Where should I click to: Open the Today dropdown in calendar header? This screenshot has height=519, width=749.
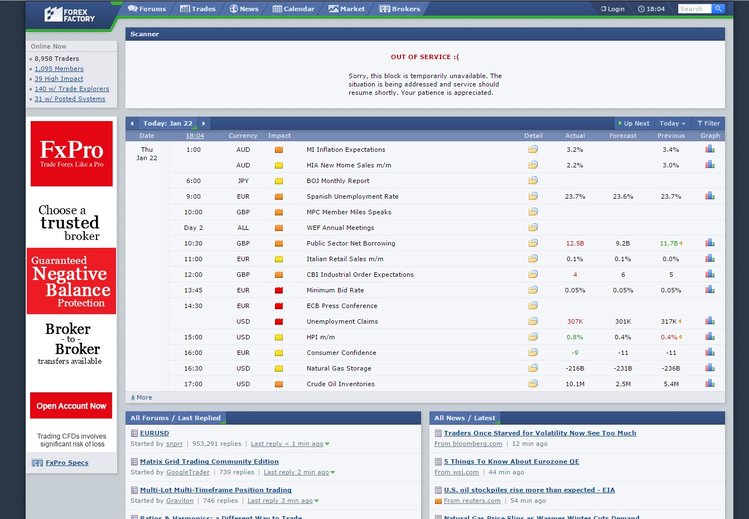(672, 123)
